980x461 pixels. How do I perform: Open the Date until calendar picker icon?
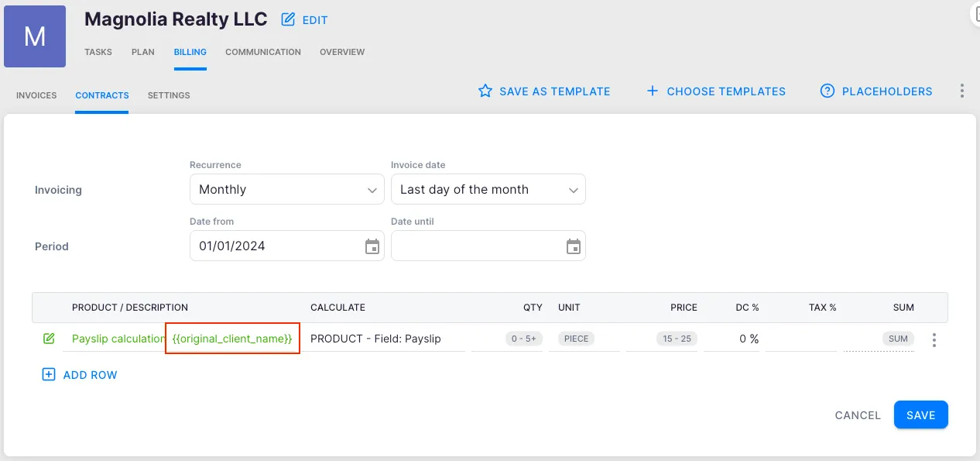[574, 246]
